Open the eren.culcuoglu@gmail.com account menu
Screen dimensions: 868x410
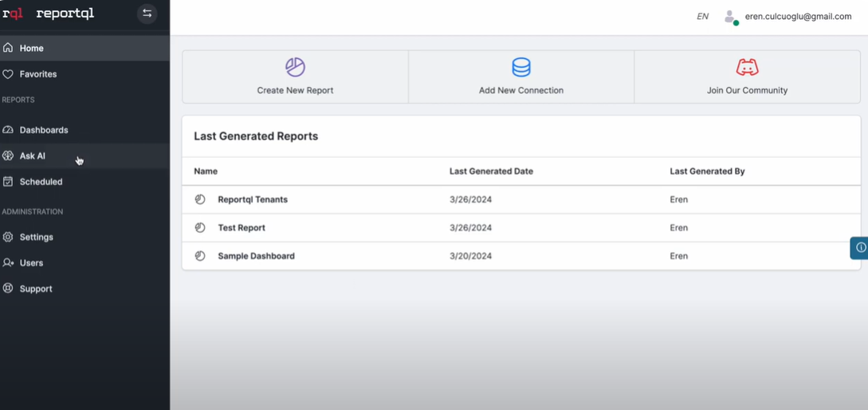click(798, 17)
